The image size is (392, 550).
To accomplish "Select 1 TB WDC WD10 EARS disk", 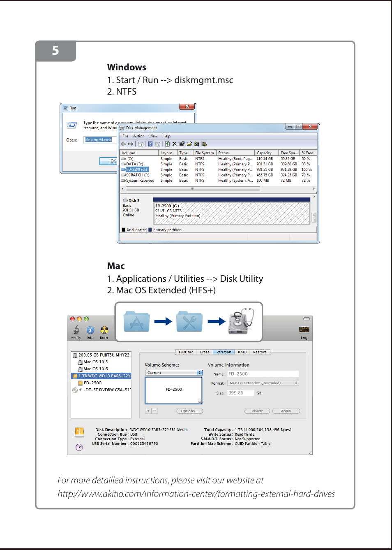I will click(x=101, y=376).
